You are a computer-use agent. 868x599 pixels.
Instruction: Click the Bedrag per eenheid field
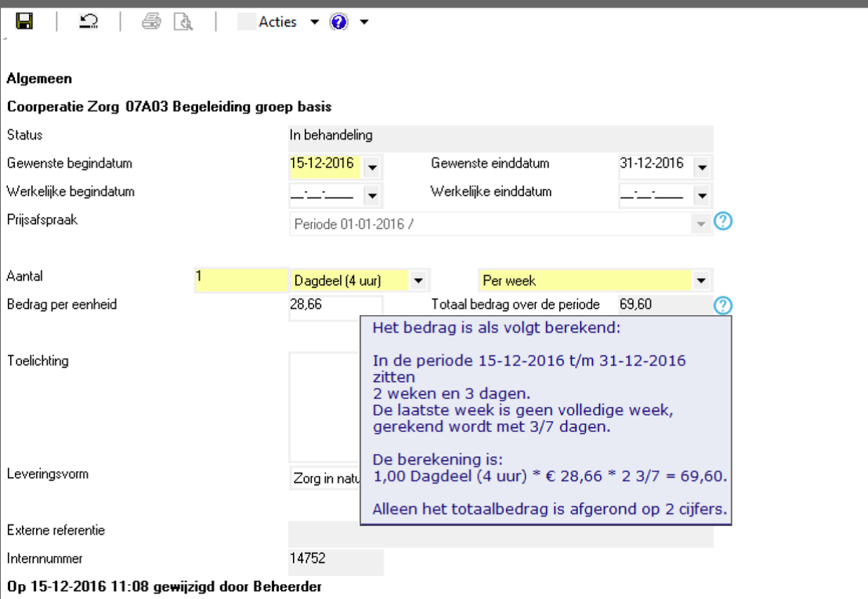click(x=335, y=305)
